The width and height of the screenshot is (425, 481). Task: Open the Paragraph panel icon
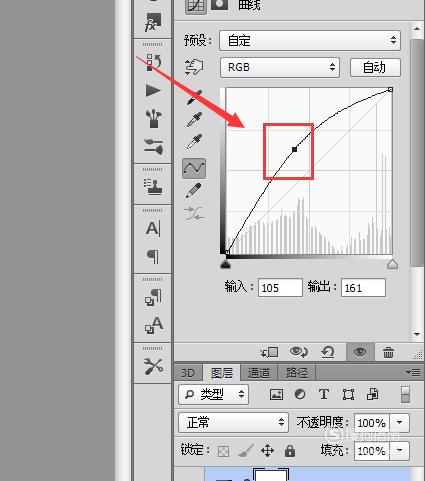point(153,257)
